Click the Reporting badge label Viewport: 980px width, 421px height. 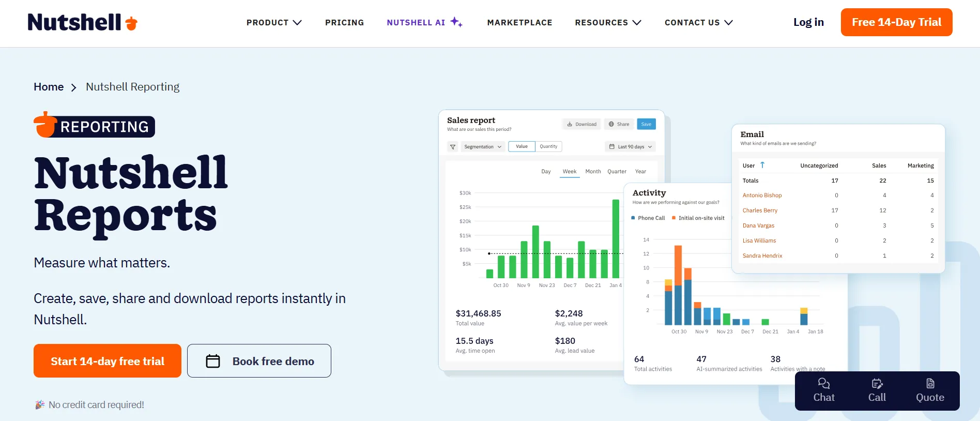104,127
